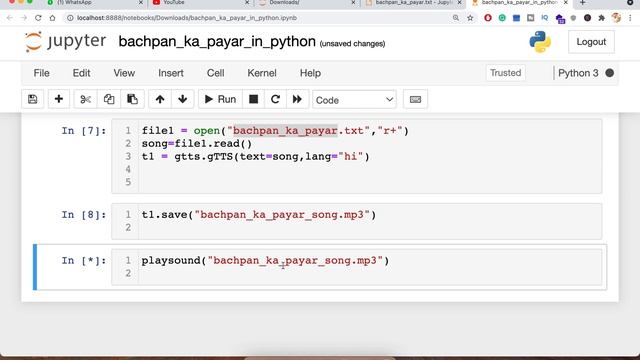Image resolution: width=640 pixels, height=360 pixels.
Task: Restart kernel and run all cells icon
Action: coord(297,99)
